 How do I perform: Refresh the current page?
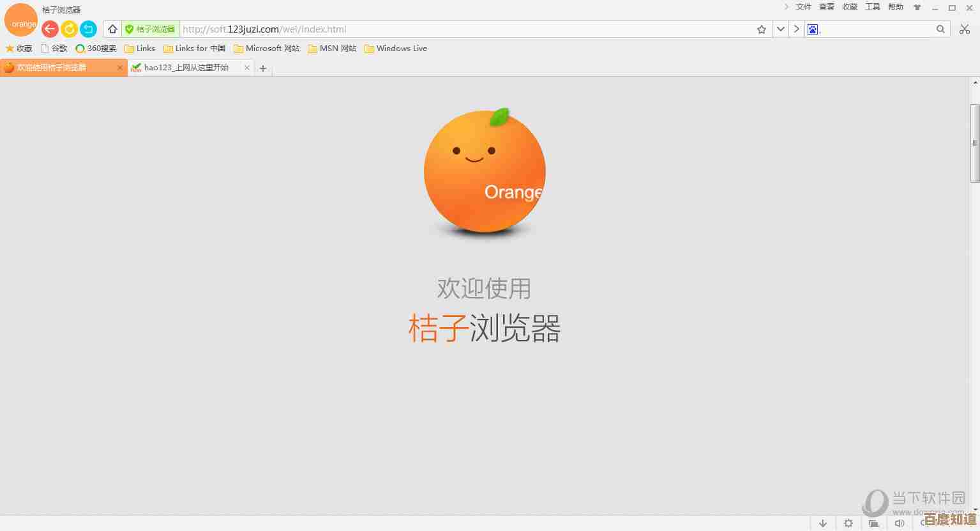click(70, 29)
